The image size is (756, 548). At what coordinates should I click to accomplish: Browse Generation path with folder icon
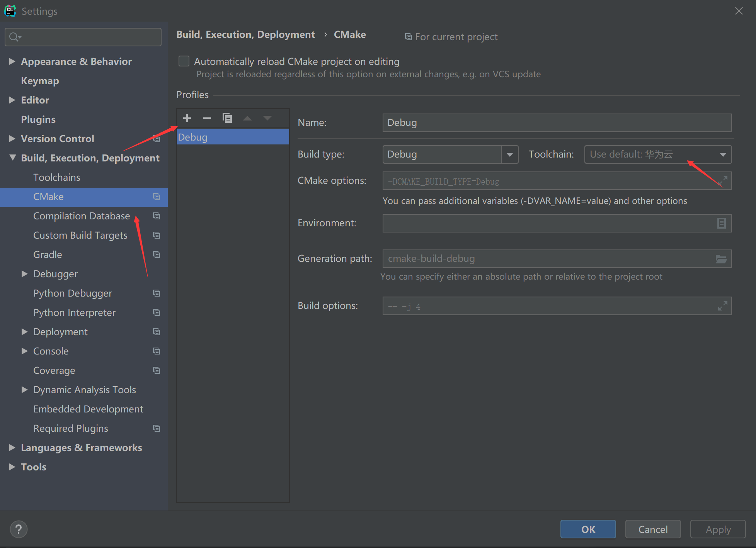click(721, 259)
